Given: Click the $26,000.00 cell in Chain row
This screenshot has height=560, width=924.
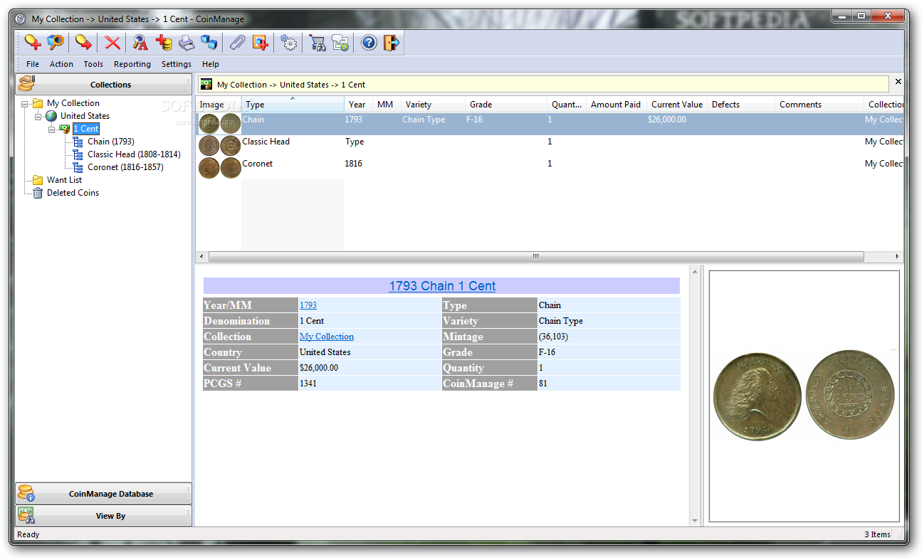Looking at the screenshot, I should 667,120.
